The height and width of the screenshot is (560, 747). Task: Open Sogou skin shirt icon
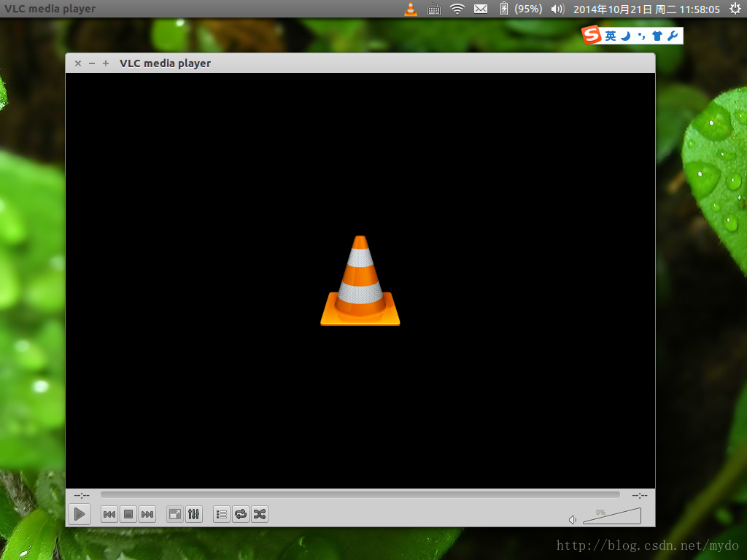coord(657,36)
